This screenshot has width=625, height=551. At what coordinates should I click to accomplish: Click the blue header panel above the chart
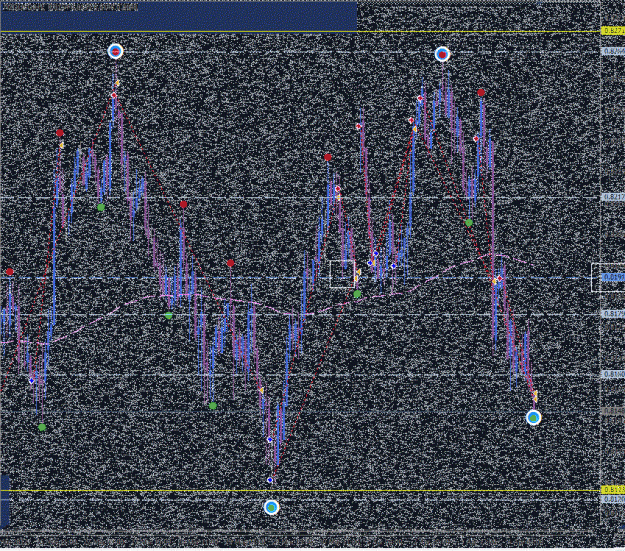tap(179, 16)
